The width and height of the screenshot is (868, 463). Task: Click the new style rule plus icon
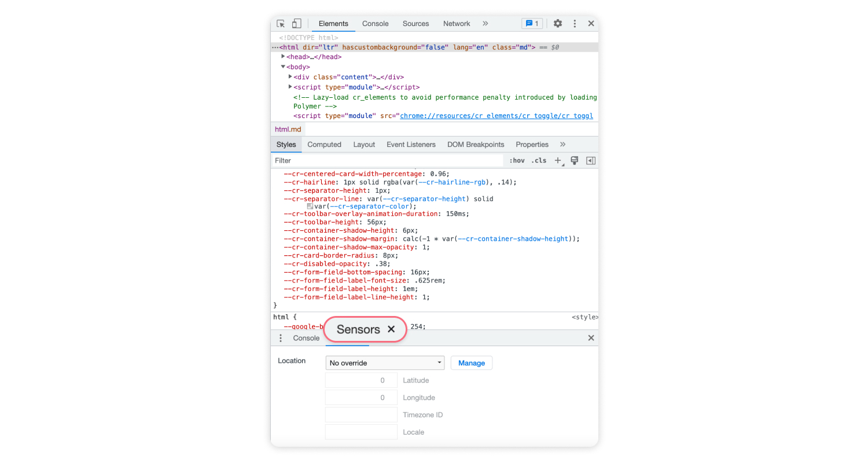[x=557, y=160]
